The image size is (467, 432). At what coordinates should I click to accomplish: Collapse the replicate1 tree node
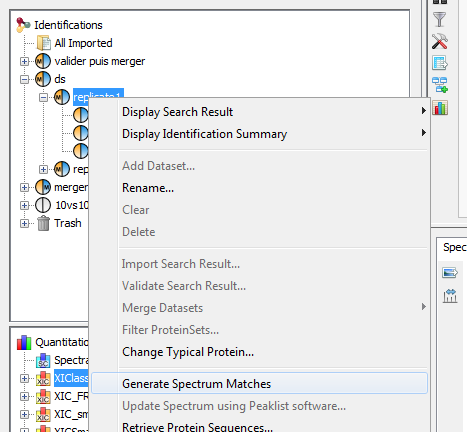point(43,97)
